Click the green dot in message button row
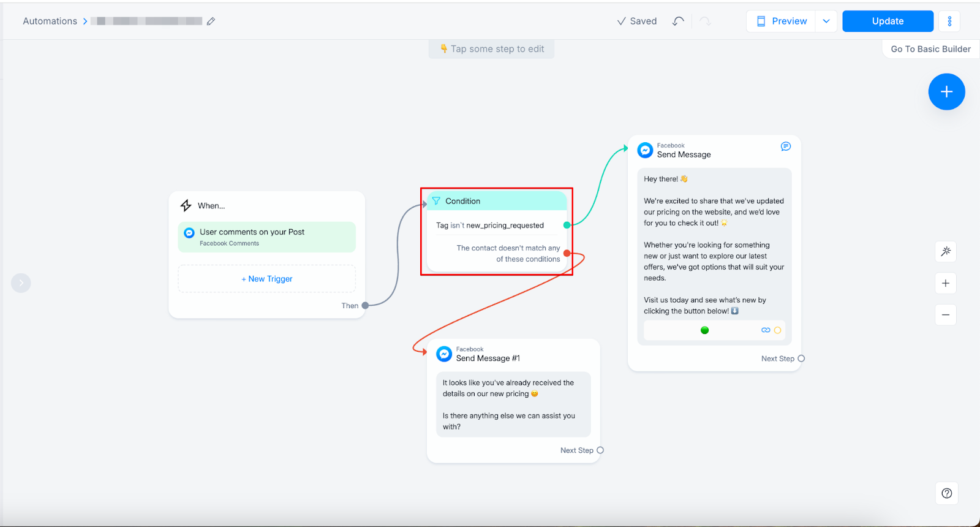The image size is (980, 527). tap(704, 330)
